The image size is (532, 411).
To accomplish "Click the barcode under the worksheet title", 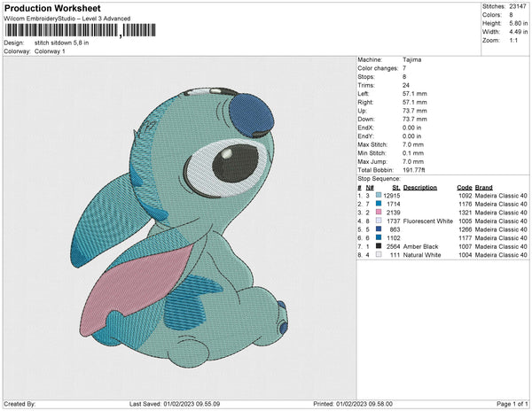I will coord(81,30).
